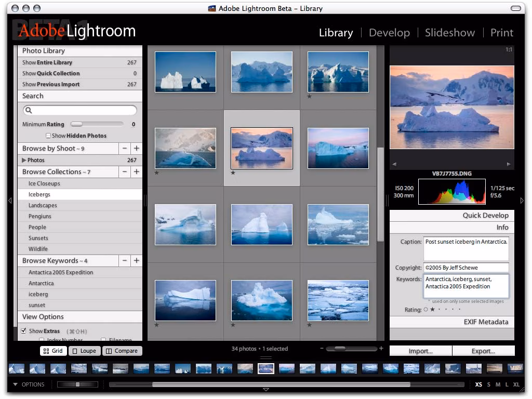Image resolution: width=532 pixels, height=399 pixels.
Task: Remove keyword using Browse Keywords minus icon
Action: point(125,261)
